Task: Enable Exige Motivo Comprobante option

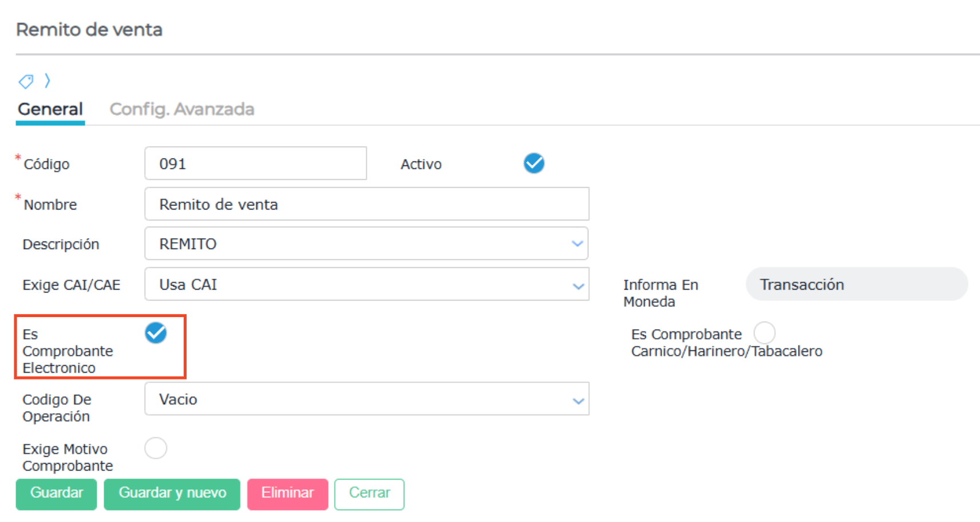Action: coord(156,448)
